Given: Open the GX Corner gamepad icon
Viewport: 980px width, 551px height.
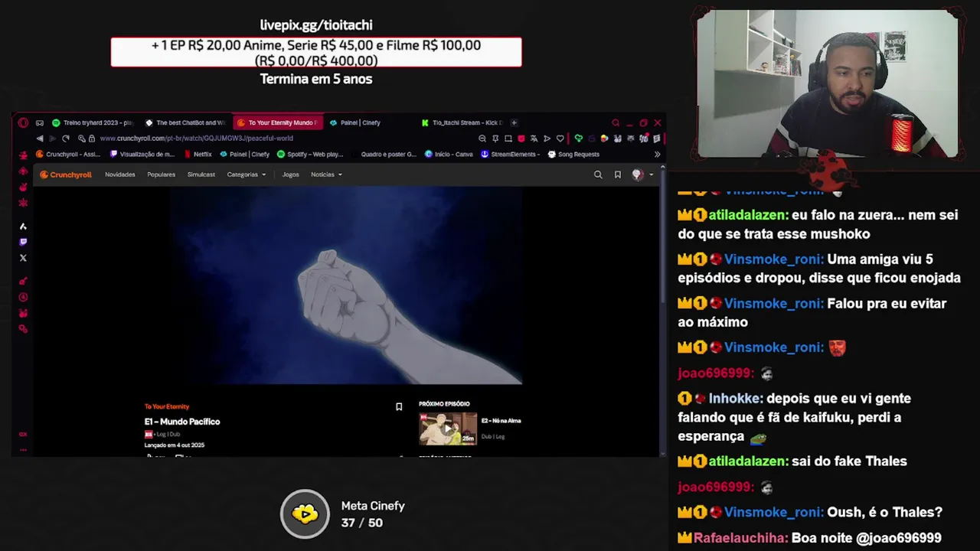Looking at the screenshot, I should [x=40, y=122].
